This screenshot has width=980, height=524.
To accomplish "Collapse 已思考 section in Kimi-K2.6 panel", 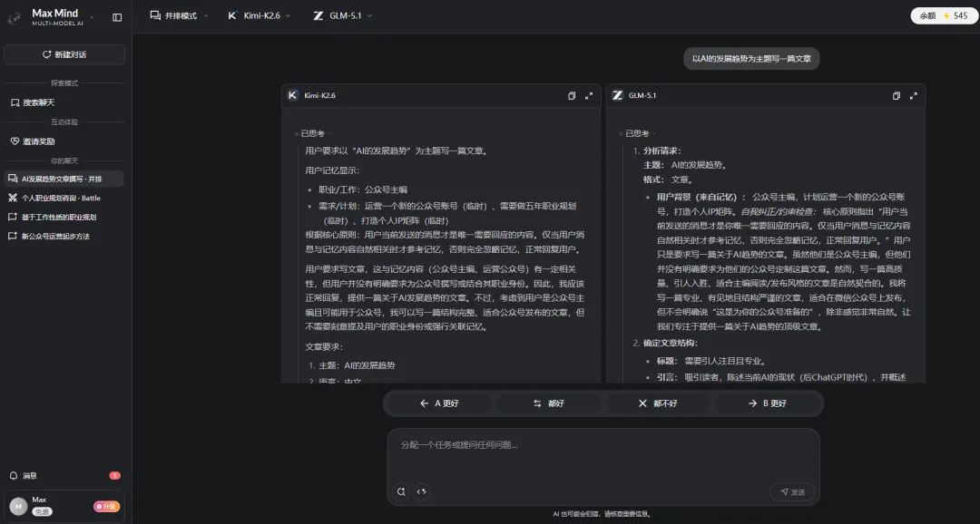I will coord(312,133).
